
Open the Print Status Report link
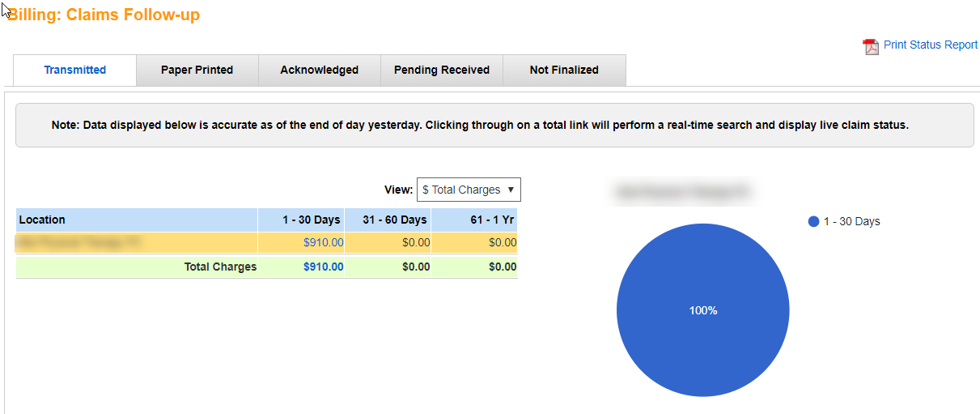930,45
